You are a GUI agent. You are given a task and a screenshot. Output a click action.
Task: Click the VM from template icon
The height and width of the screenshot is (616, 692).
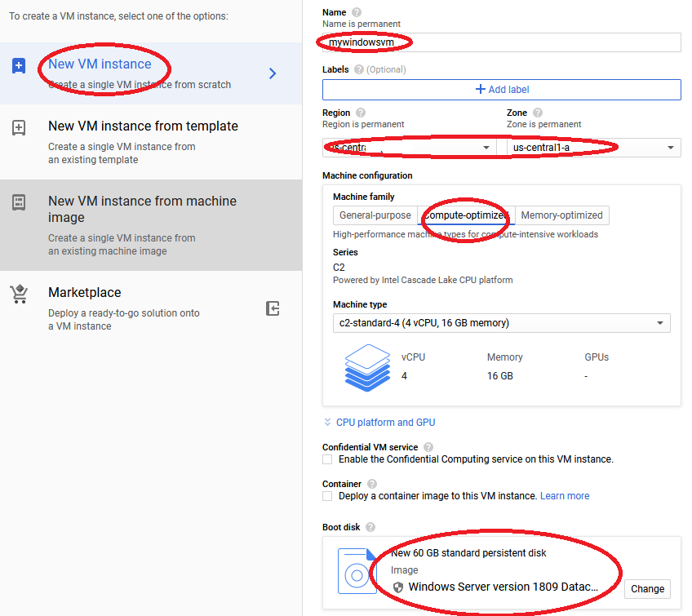pos(19,128)
